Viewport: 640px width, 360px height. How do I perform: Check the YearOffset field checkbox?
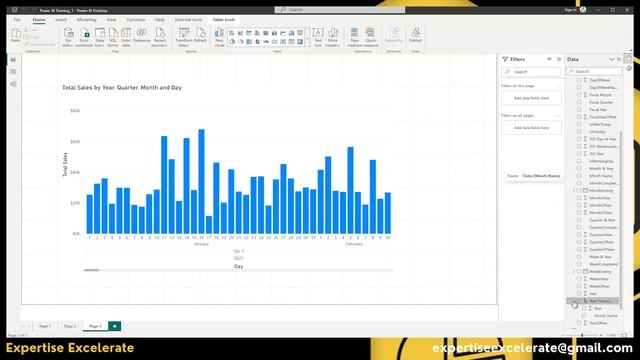pos(579,323)
